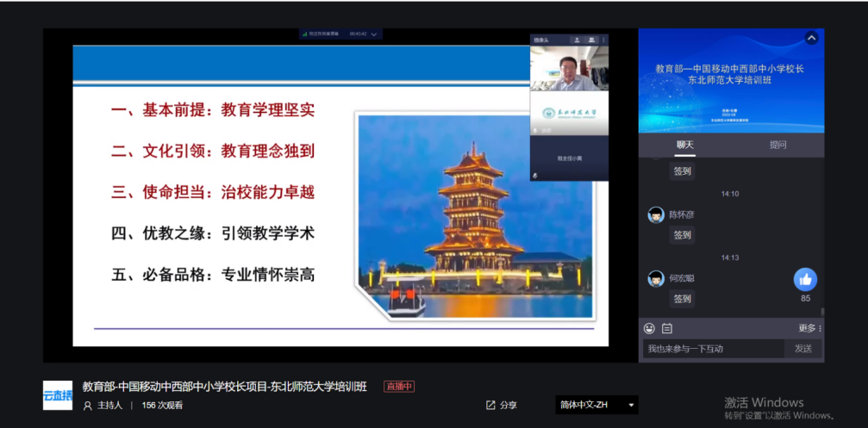Switch to single-person view in the camera panel
This screenshot has height=428, width=868.
[x=578, y=40]
